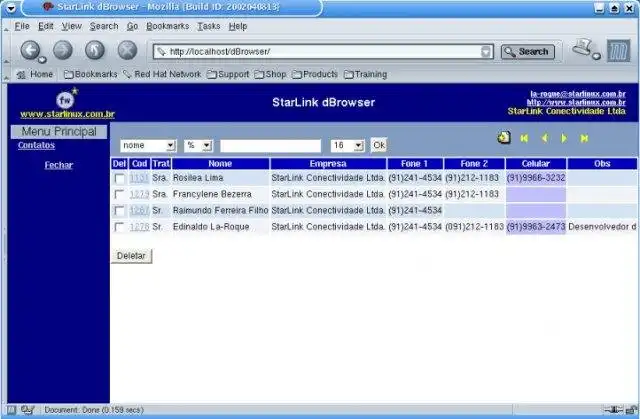Open the '16' rows-per-page dropdown
This screenshot has height=419, width=640.
pos(347,146)
